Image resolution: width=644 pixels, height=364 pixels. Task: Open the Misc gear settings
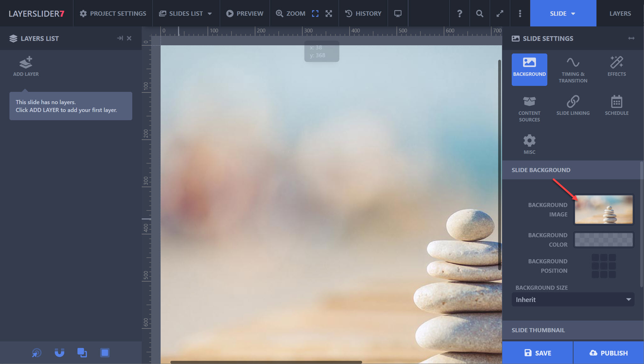tap(529, 144)
